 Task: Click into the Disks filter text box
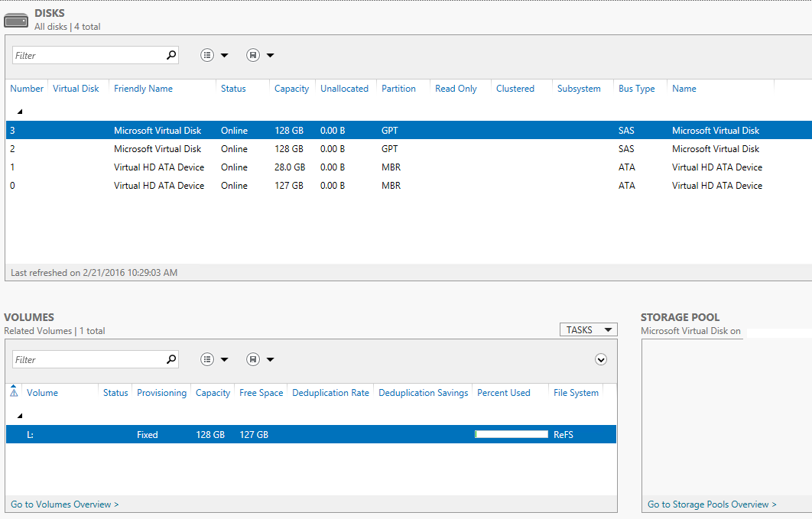88,55
